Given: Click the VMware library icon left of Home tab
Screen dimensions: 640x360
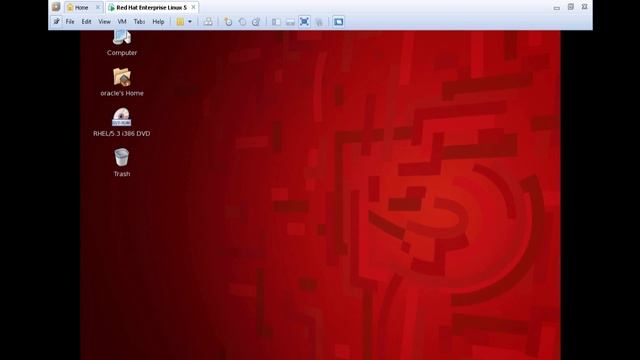Looking at the screenshot, I should (x=56, y=7).
